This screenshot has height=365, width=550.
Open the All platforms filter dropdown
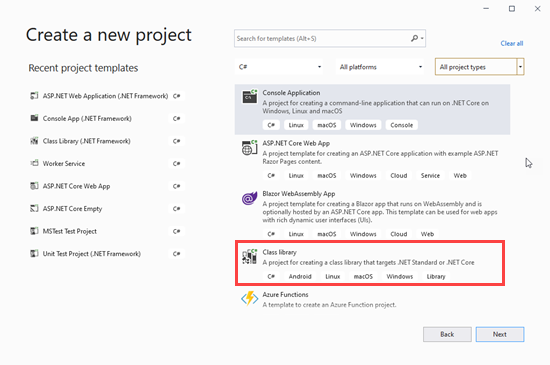[x=380, y=67]
